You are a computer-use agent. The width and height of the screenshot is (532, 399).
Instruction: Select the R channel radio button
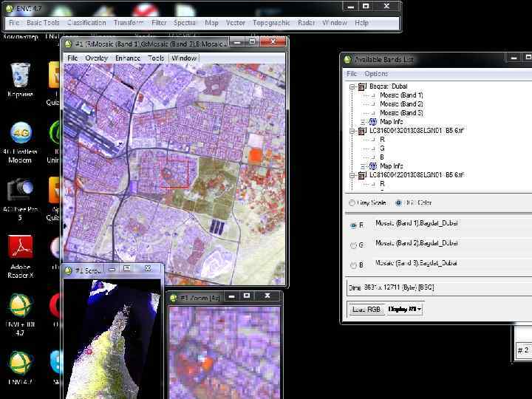click(x=353, y=225)
